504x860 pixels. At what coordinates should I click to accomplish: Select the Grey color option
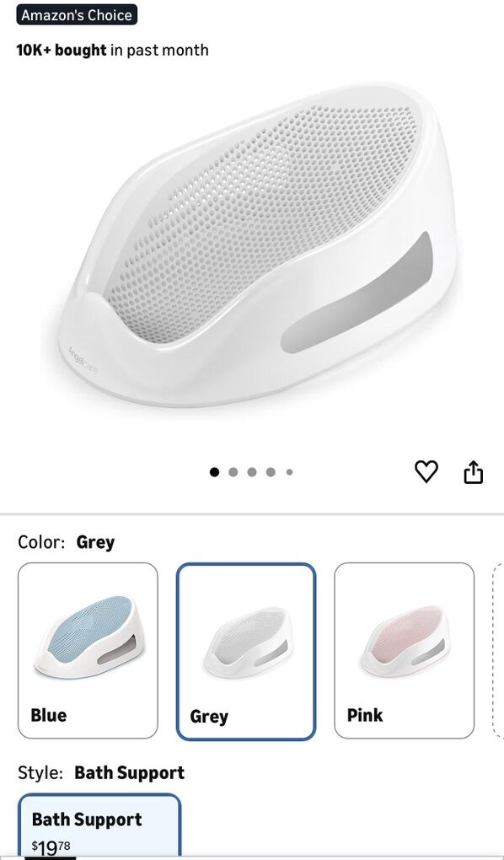(246, 652)
